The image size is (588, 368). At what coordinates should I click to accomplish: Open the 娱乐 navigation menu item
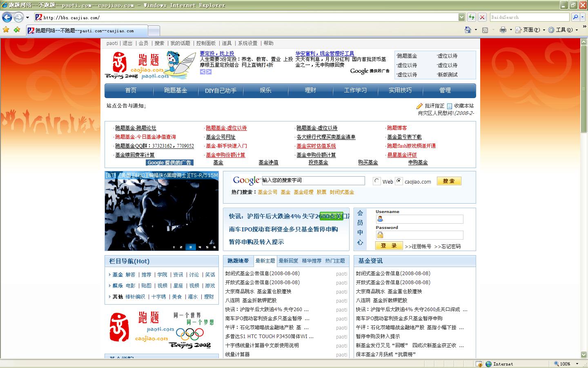click(x=265, y=90)
